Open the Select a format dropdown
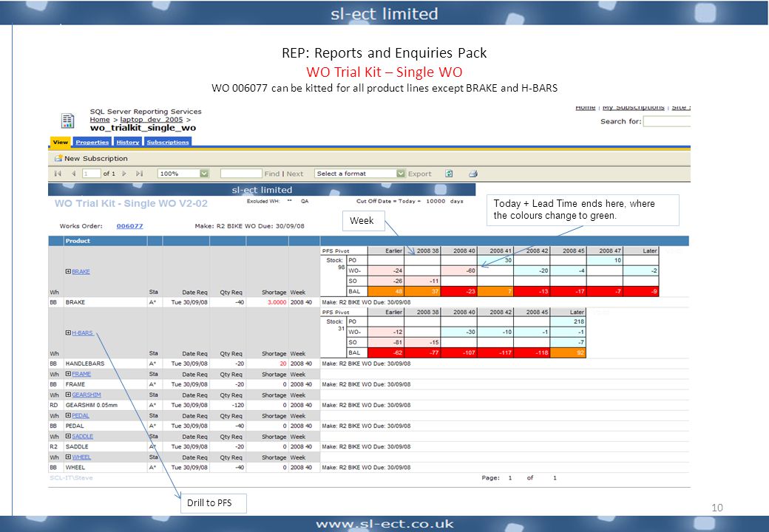This screenshot has height=532, width=769. pyautogui.click(x=401, y=174)
